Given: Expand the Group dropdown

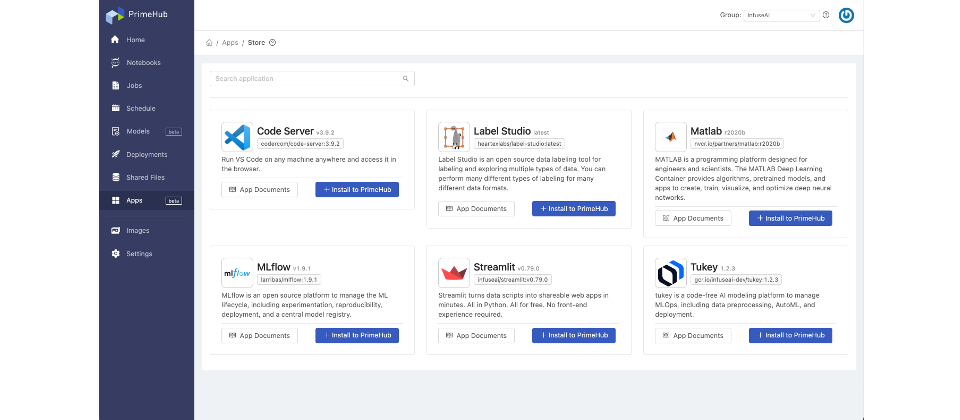Looking at the screenshot, I should pos(780,15).
